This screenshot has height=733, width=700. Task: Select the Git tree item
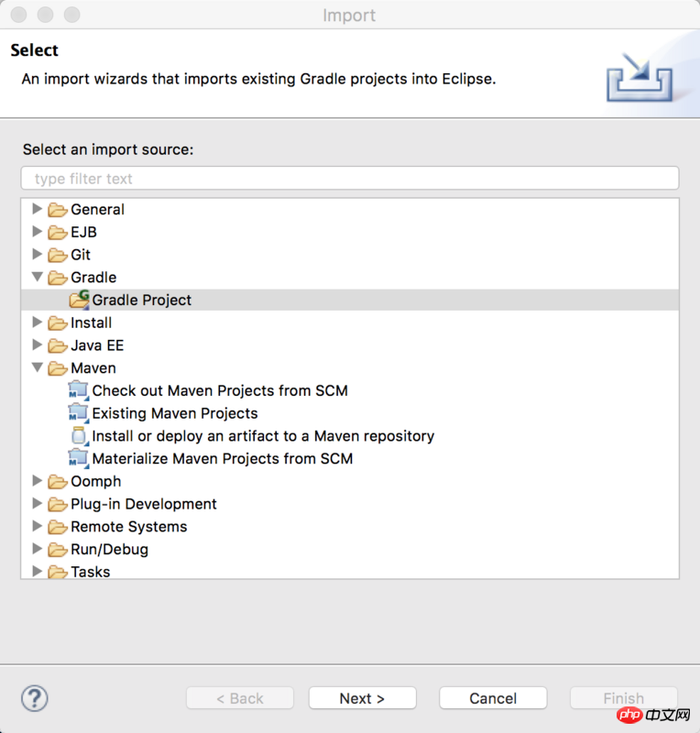(x=81, y=255)
